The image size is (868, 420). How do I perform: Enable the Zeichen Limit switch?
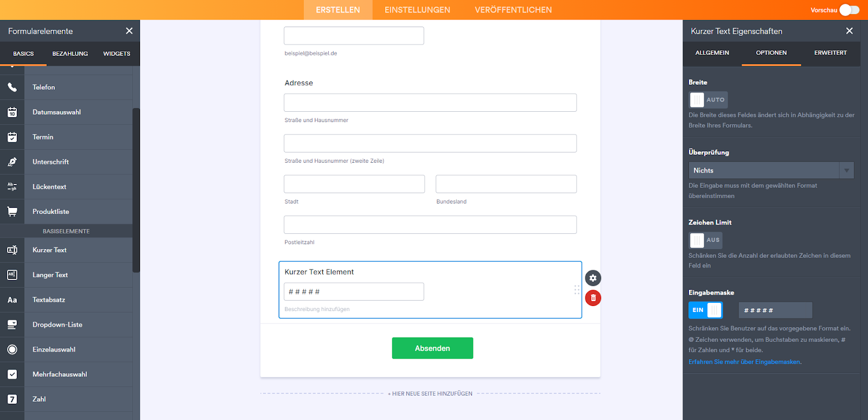click(x=705, y=240)
